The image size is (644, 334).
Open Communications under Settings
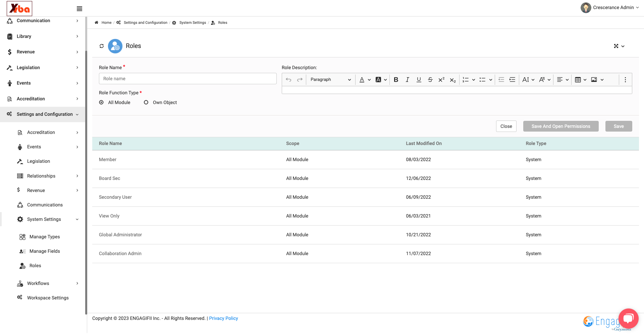click(x=45, y=205)
